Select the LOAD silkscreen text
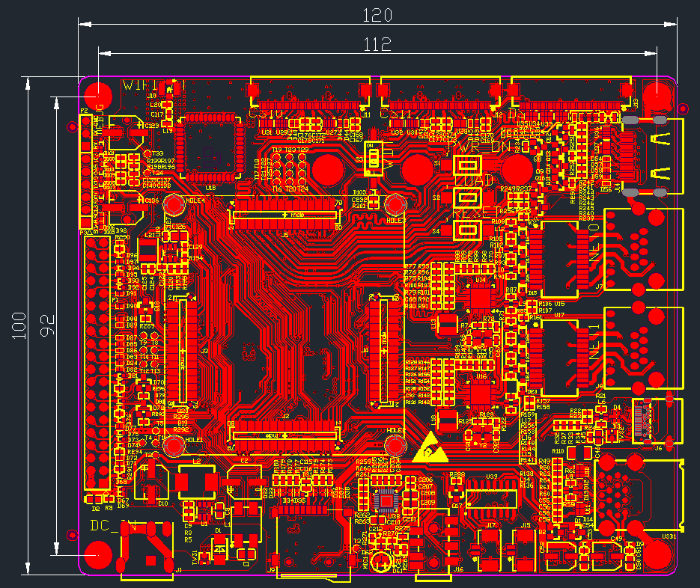The width and height of the screenshot is (700, 588). coord(474,180)
